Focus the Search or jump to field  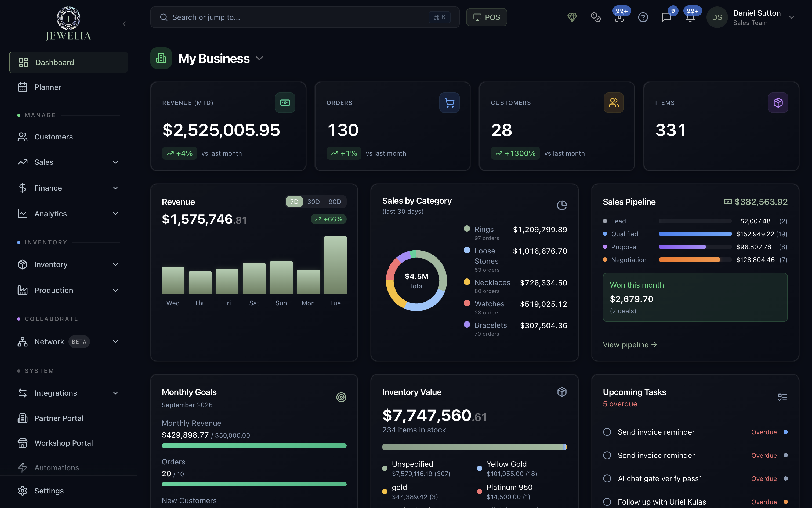[305, 17]
